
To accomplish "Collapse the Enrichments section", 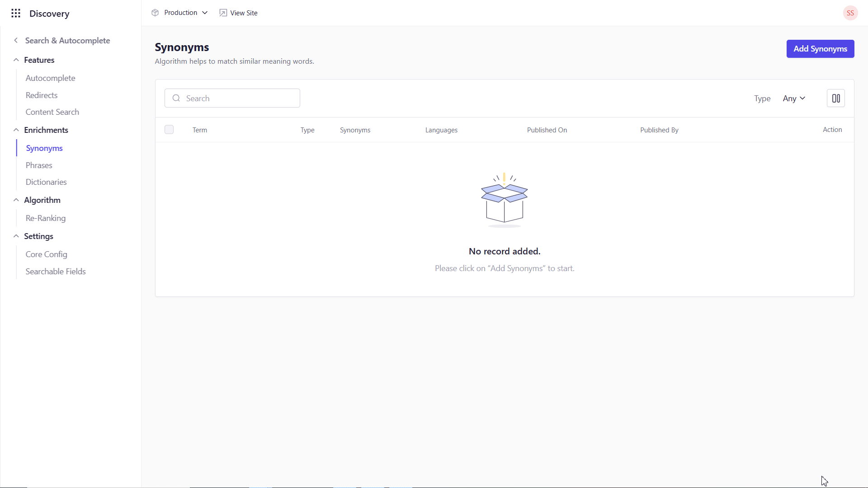I will (16, 130).
